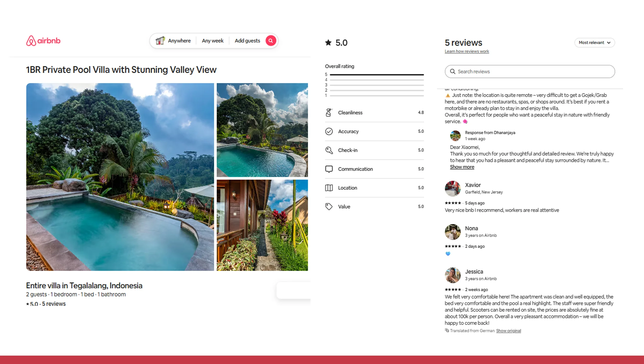Image resolution: width=644 pixels, height=364 pixels.
Task: Open the Learn how reviews work link
Action: pyautogui.click(x=466, y=51)
